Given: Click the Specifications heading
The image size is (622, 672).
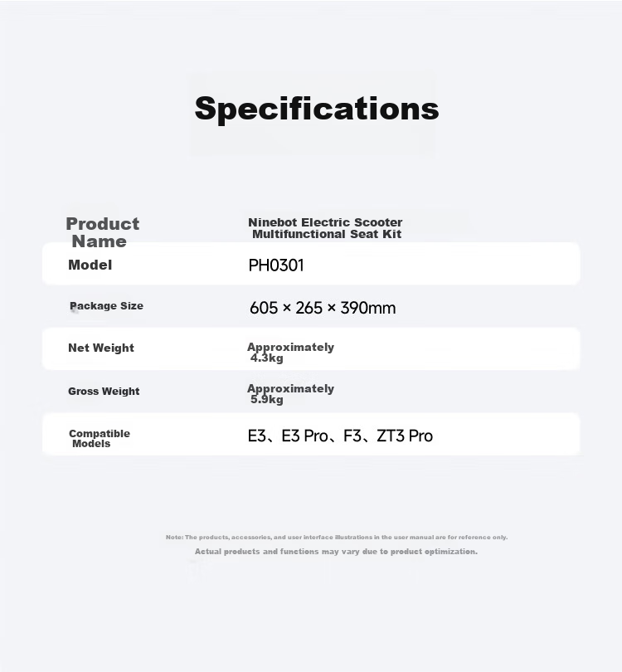Looking at the screenshot, I should point(317,109).
